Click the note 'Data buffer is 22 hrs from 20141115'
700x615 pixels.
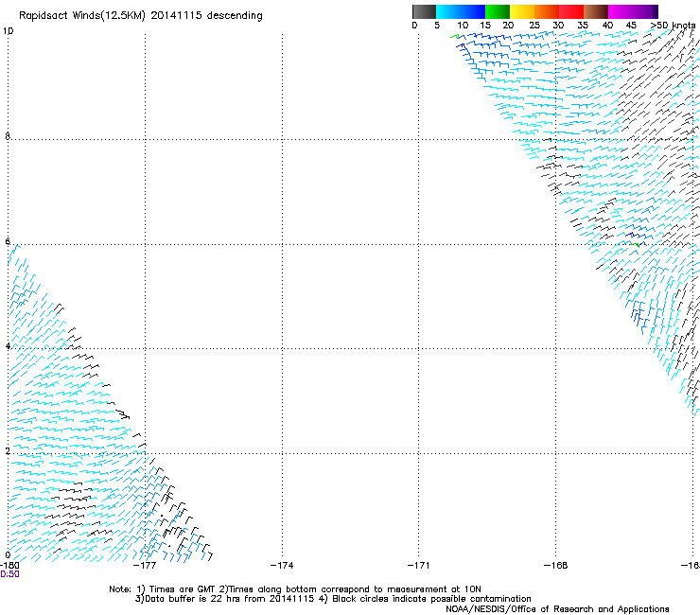point(230,599)
